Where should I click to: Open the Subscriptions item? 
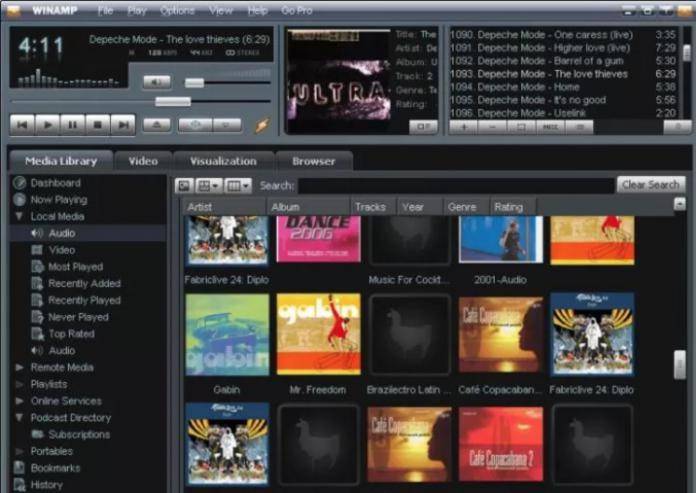pyautogui.click(x=79, y=434)
